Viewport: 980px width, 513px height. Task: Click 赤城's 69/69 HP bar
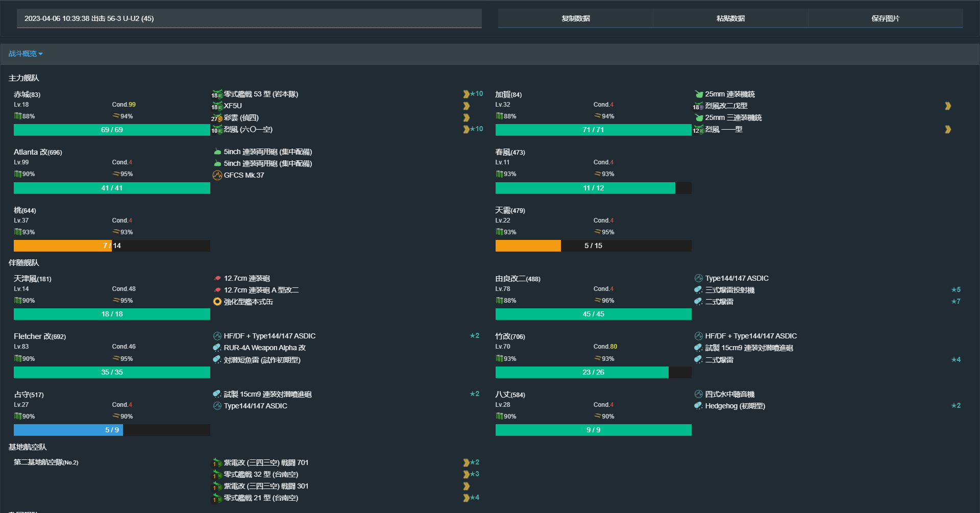[x=112, y=130]
